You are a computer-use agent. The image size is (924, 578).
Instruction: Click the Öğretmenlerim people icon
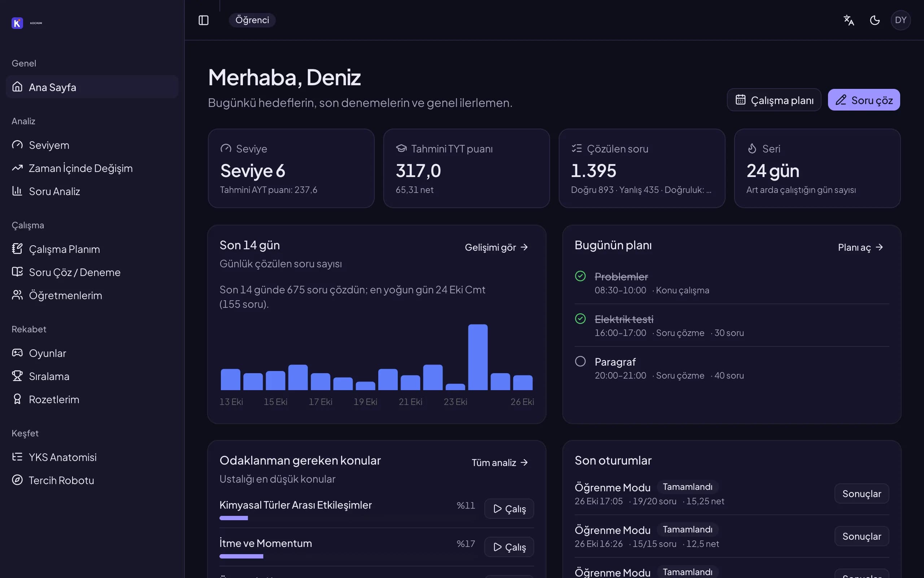pyautogui.click(x=17, y=295)
